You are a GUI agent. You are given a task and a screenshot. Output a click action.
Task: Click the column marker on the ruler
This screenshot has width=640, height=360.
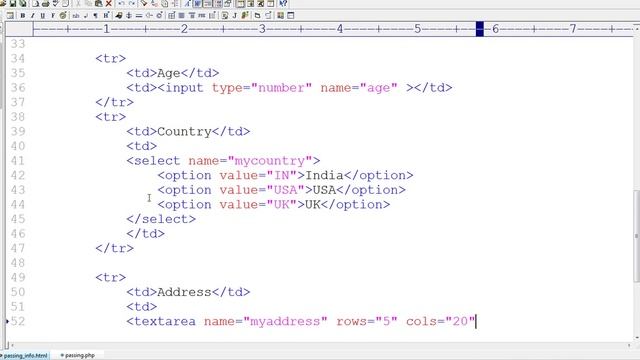pyautogui.click(x=480, y=29)
